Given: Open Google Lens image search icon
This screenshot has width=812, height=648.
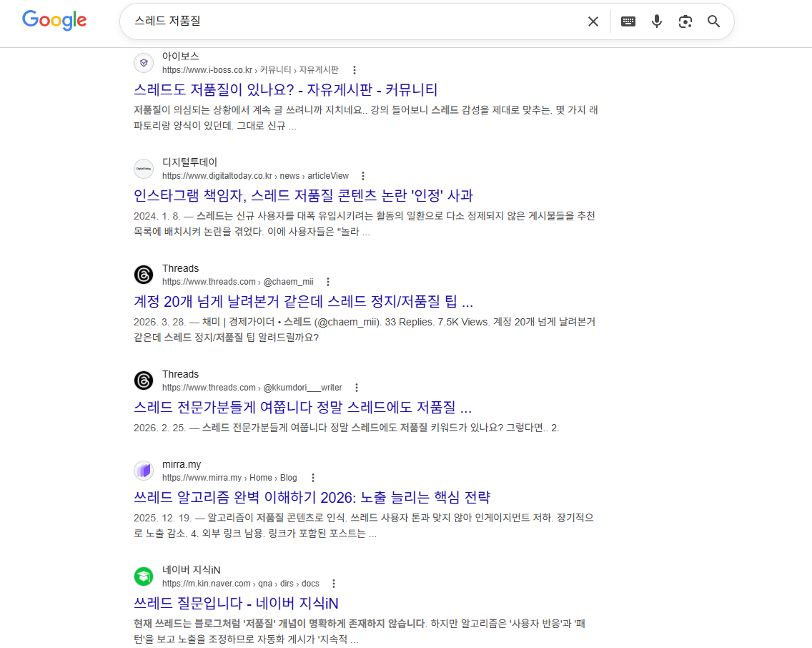Looking at the screenshot, I should point(685,21).
